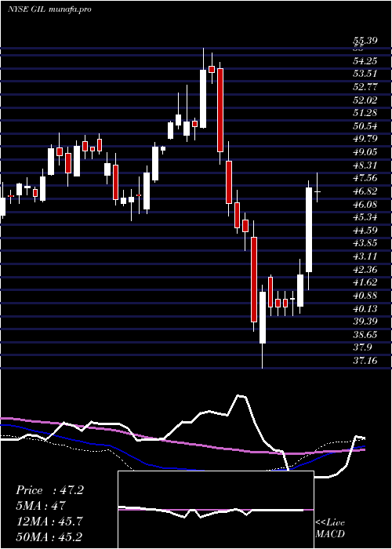
Task: Select the 50.54 price axis label
Action: tap(365, 126)
